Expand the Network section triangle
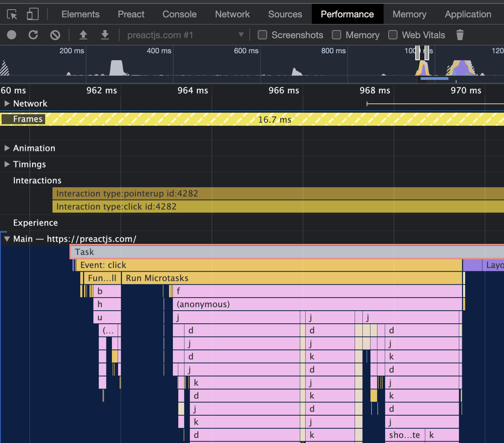Screen dimensions: 504x443 (x=7, y=103)
